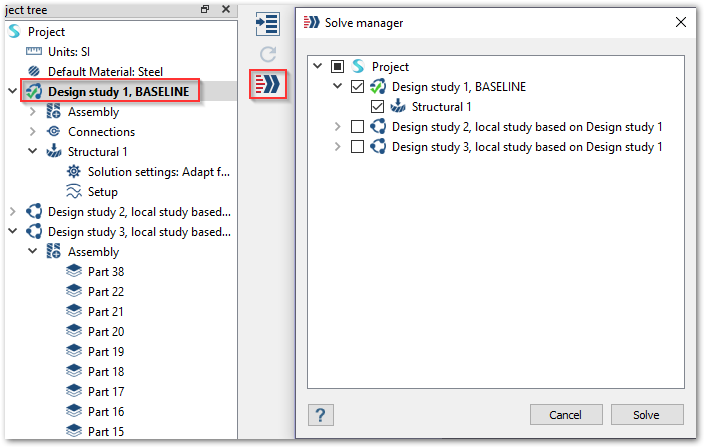Collapse Structural 1 node in project tree
Screen dimensions: 705x448
(x=33, y=152)
